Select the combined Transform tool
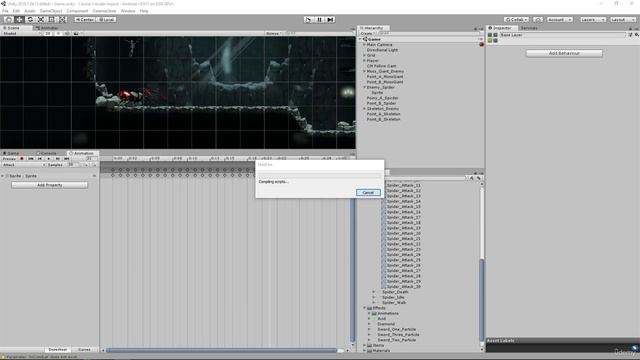 62,19
